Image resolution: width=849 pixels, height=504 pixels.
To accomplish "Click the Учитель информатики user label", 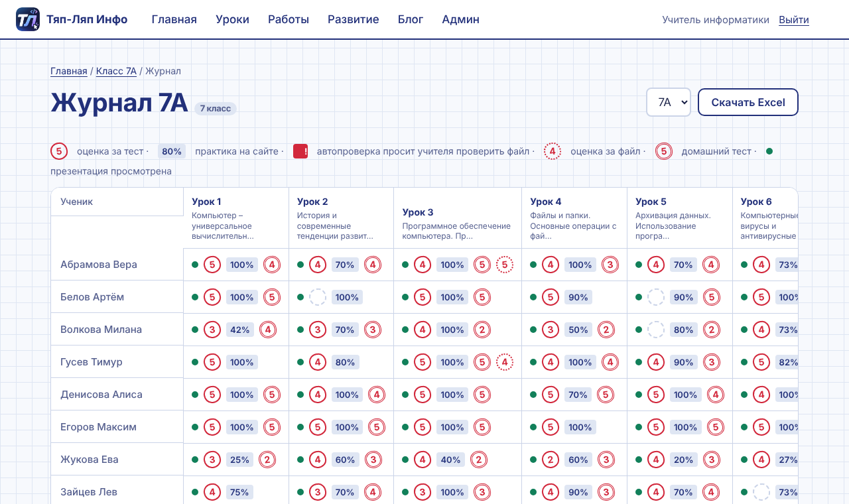I will pos(716,20).
